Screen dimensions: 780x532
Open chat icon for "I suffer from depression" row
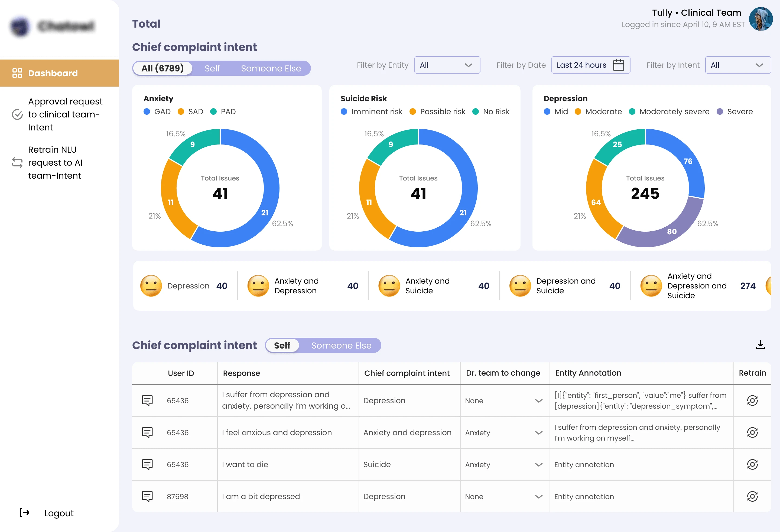point(147,400)
